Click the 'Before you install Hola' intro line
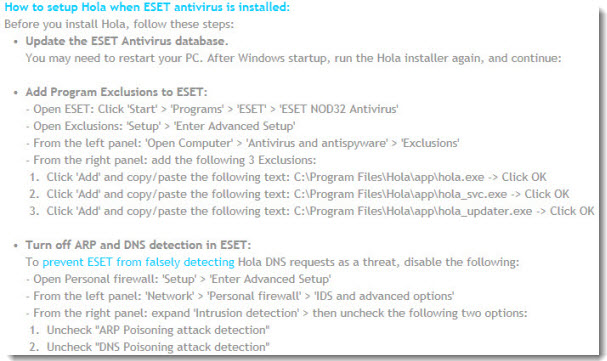This screenshot has height=361, width=607. tap(119, 24)
